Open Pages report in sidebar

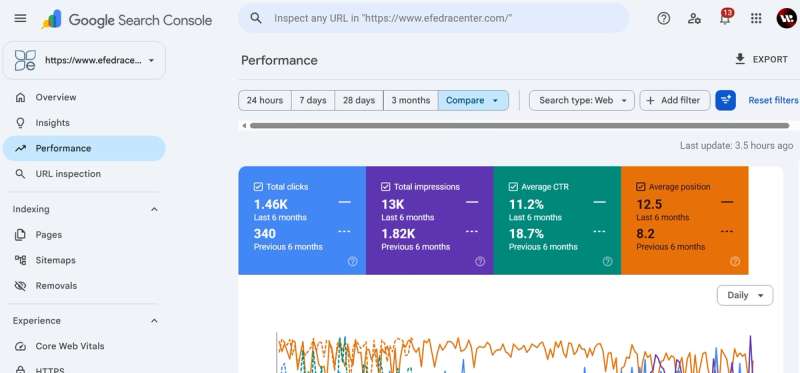click(x=84, y=235)
